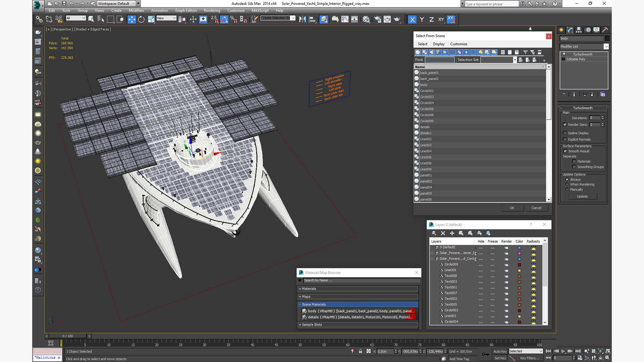Open the Selection Set dropdown in dialog

pos(515,60)
